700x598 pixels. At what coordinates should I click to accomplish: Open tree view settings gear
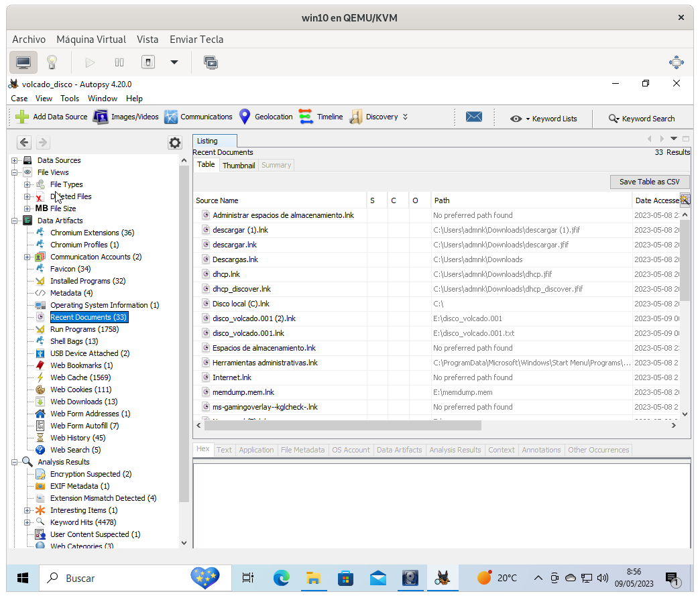[175, 142]
